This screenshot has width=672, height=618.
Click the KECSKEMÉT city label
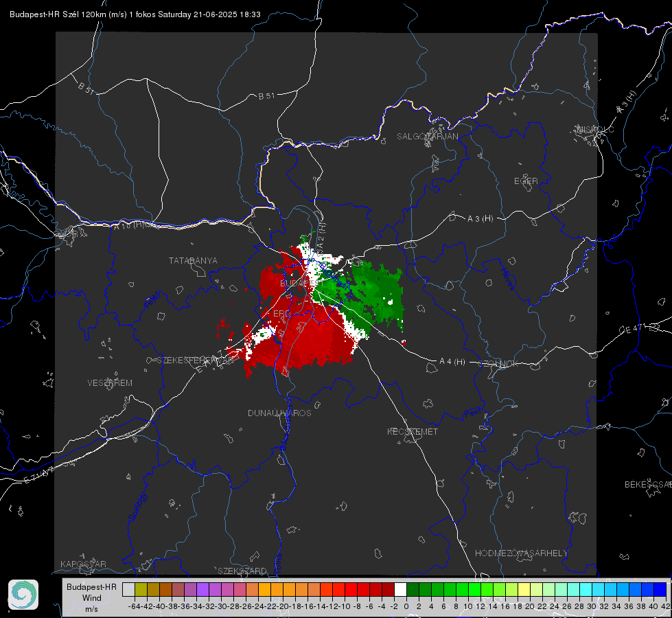[413, 431]
